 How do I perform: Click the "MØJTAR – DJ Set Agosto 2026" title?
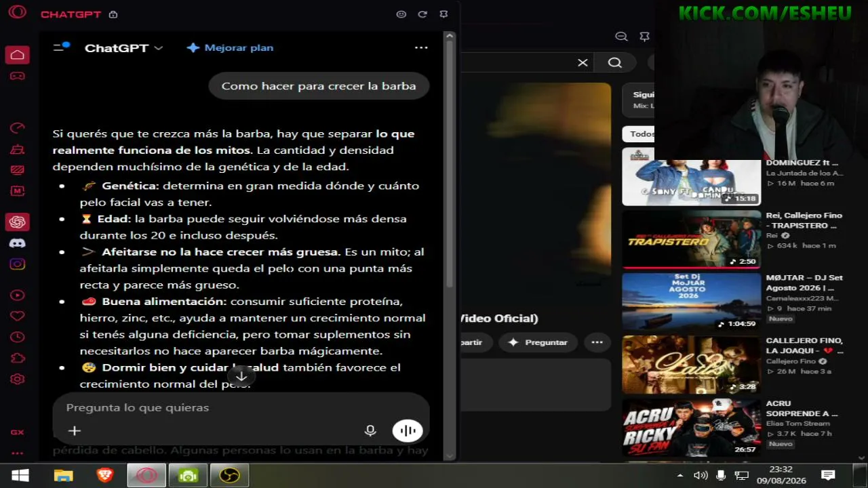[x=804, y=283]
